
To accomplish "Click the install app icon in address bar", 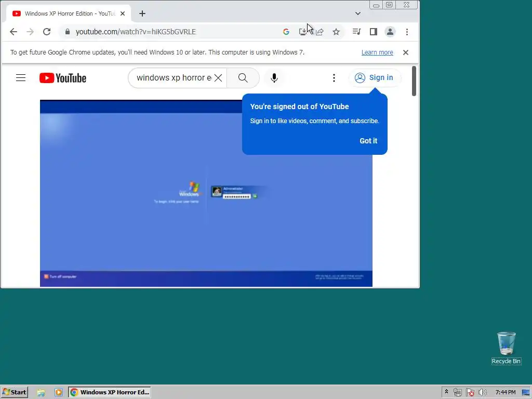I will click(303, 32).
